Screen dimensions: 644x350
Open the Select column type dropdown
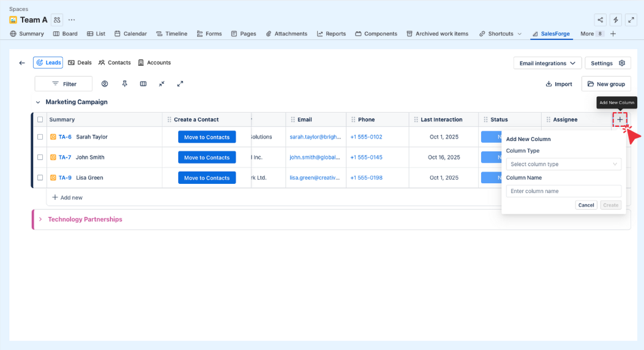[563, 164]
